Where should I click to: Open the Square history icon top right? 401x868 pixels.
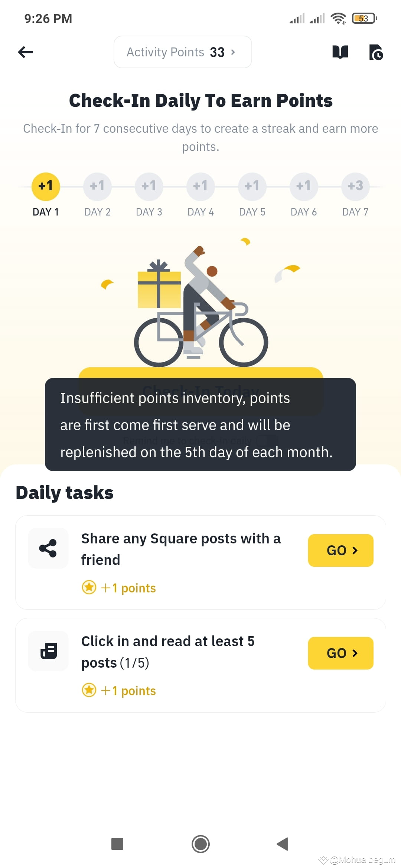click(x=376, y=52)
